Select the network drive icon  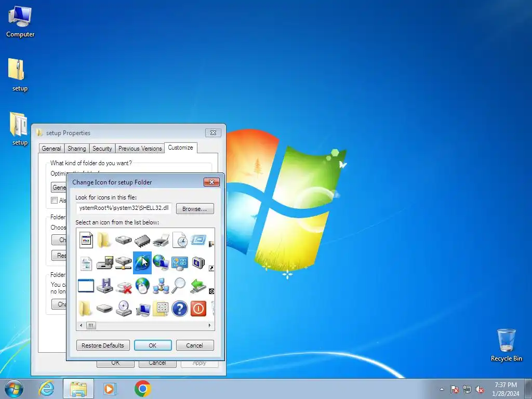124,263
